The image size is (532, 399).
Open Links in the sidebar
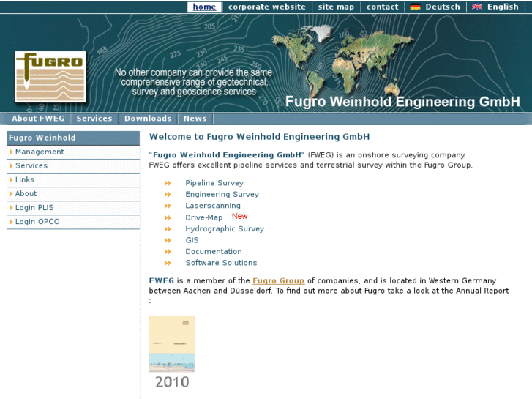pyautogui.click(x=25, y=179)
